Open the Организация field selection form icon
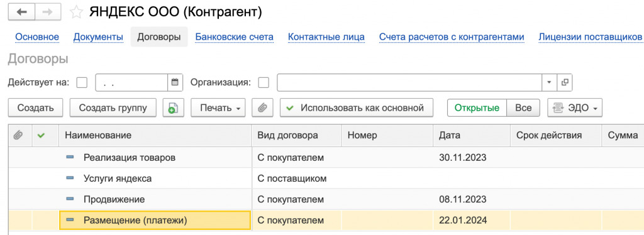The height and width of the screenshot is (235, 644). point(565,82)
